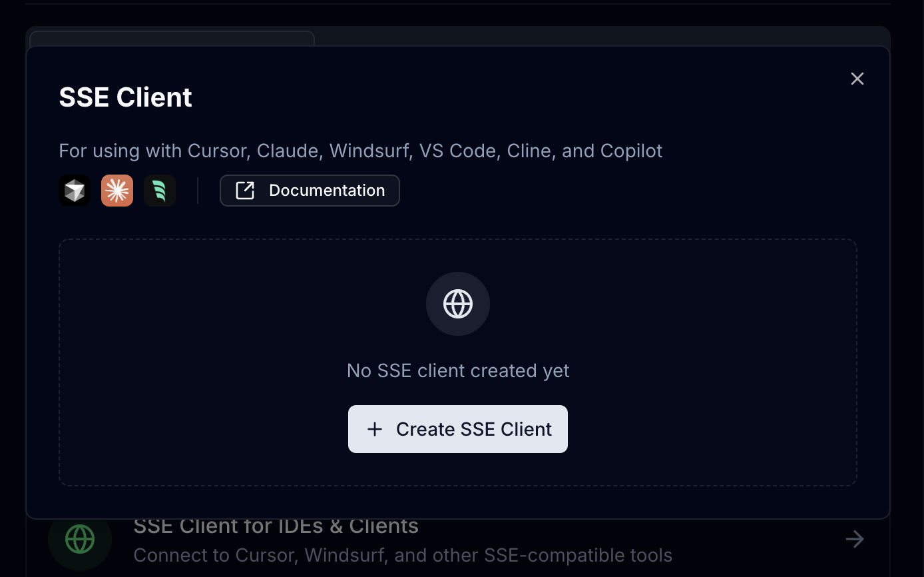Click the orange Claude starburst icon

[x=117, y=191]
